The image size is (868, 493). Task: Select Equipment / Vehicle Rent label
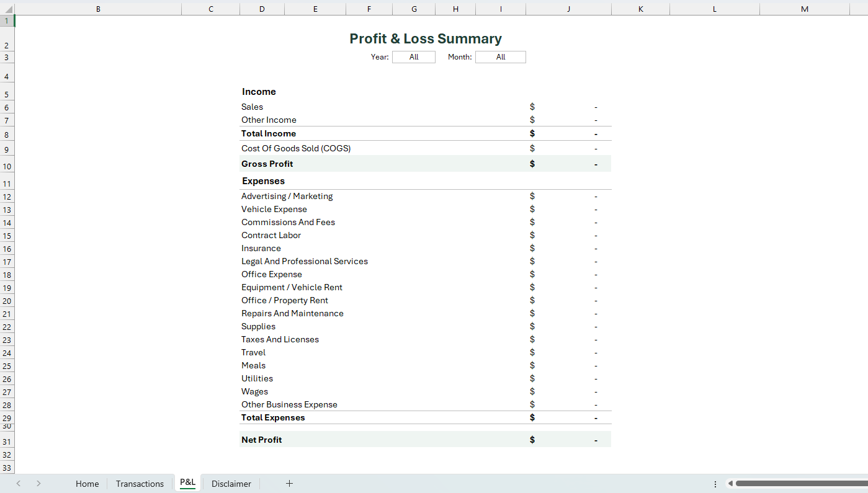pos(292,287)
